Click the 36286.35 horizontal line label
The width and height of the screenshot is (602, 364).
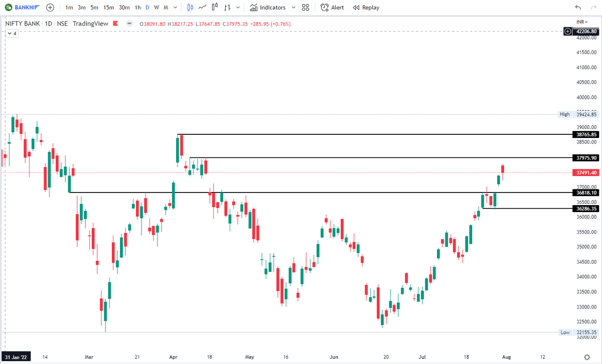pyautogui.click(x=585, y=209)
